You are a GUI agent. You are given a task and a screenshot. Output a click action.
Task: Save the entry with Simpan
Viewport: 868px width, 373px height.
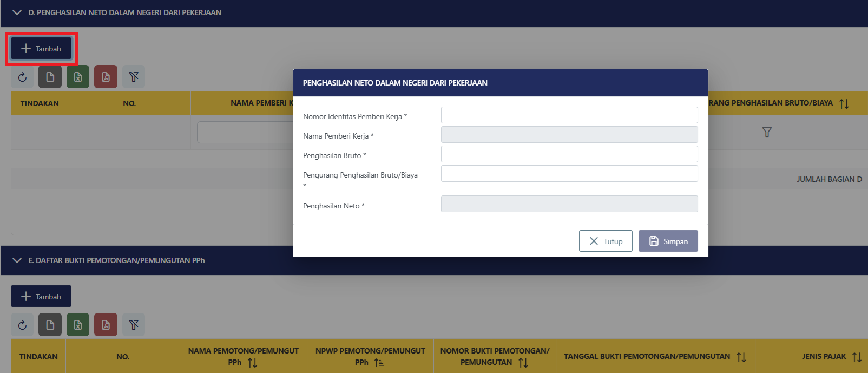pos(668,241)
